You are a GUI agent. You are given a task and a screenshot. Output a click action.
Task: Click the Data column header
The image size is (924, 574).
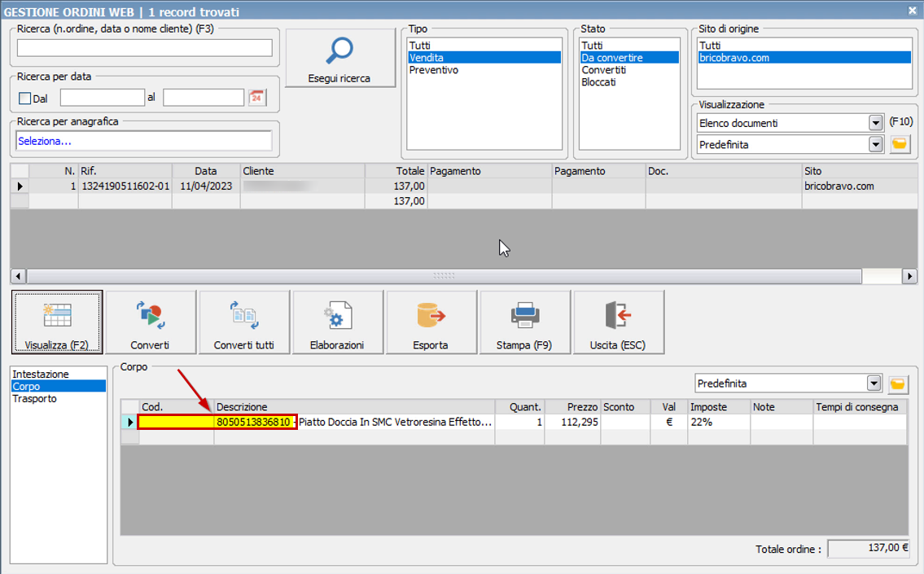(206, 171)
